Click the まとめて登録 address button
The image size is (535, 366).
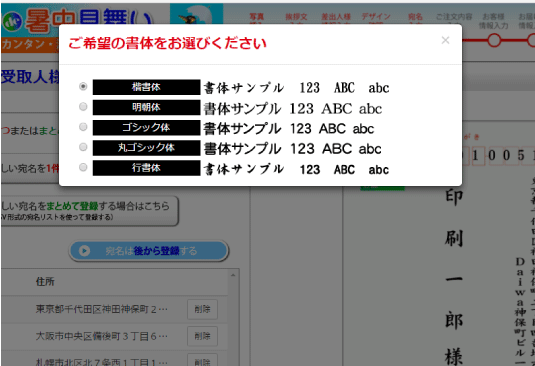pos(89,210)
